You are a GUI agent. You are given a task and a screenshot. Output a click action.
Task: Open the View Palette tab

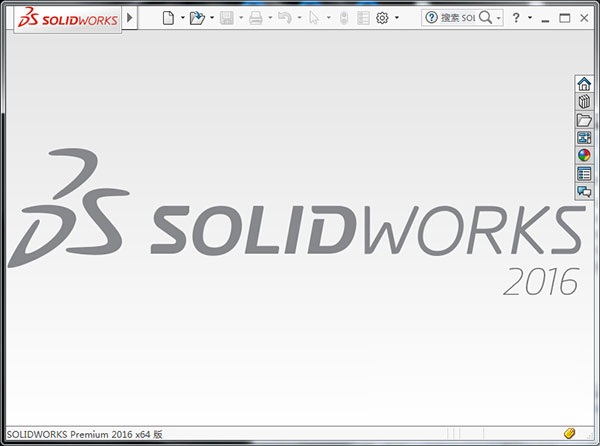coord(584,138)
